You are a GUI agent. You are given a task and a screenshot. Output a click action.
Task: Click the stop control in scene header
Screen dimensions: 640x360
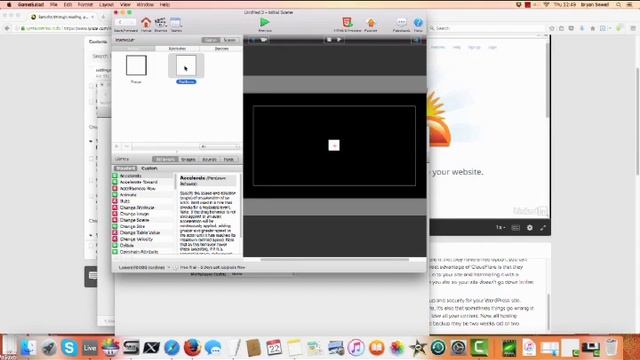tap(329, 40)
